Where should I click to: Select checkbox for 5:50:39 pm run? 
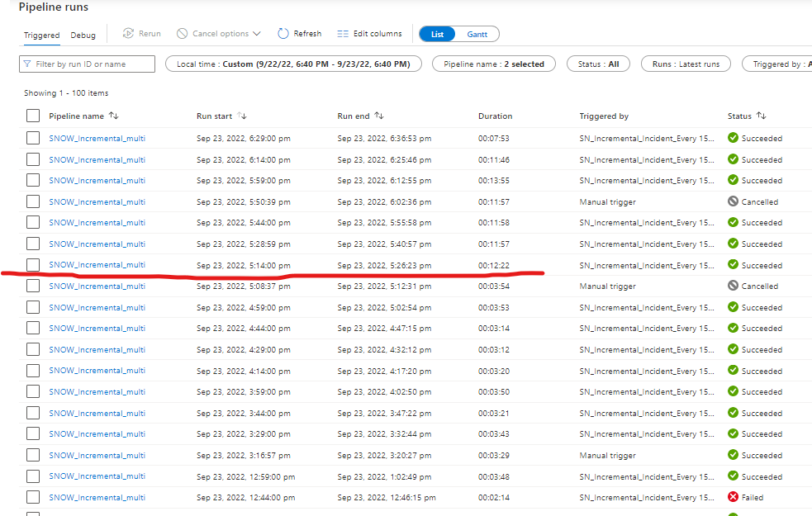[x=33, y=201]
